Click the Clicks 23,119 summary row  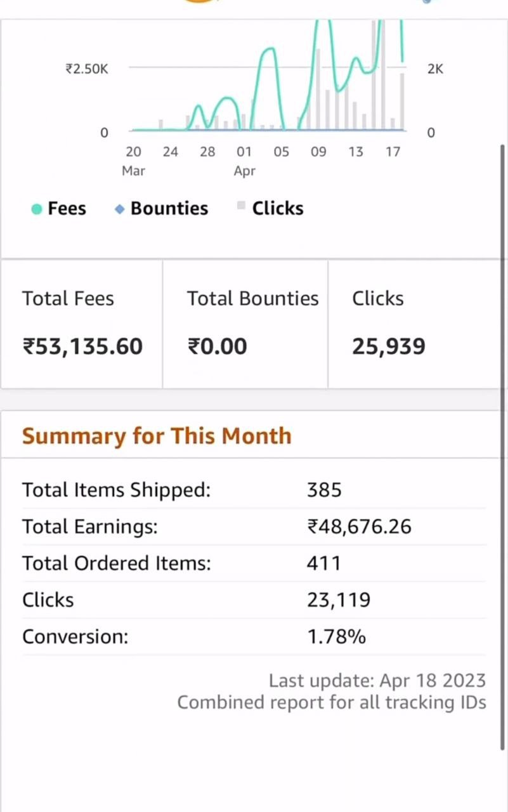(x=254, y=600)
